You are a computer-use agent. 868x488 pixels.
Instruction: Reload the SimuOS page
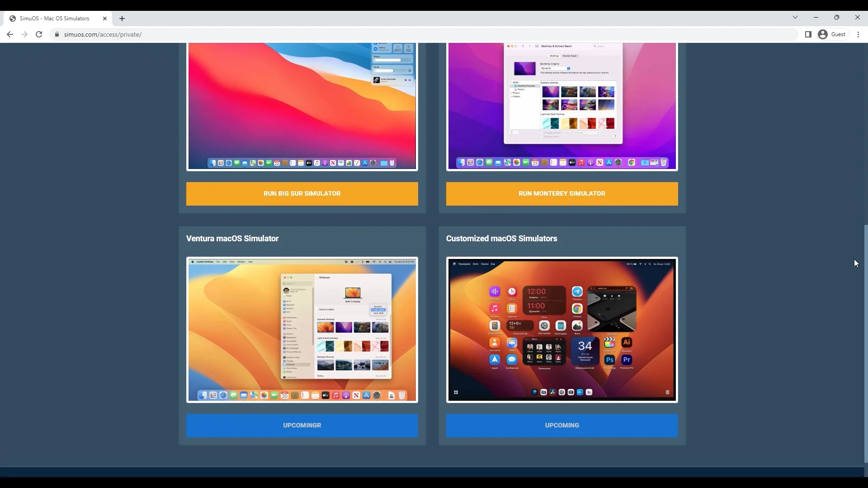pyautogui.click(x=39, y=34)
